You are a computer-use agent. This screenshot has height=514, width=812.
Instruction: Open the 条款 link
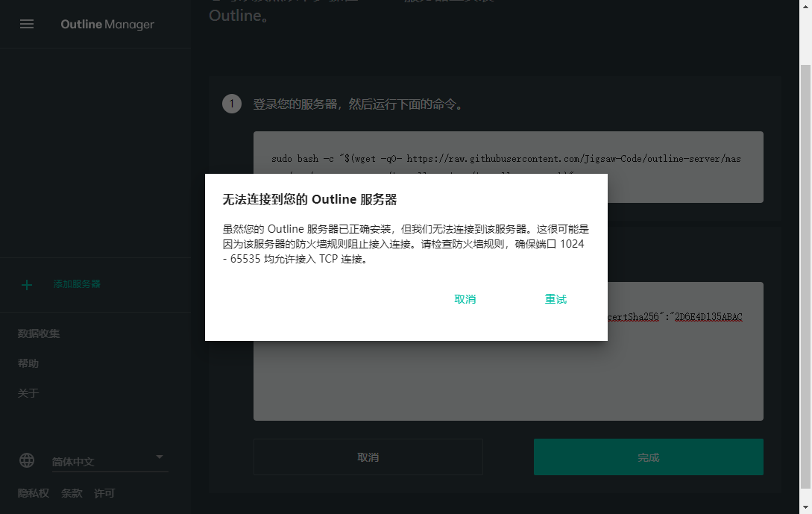point(72,493)
